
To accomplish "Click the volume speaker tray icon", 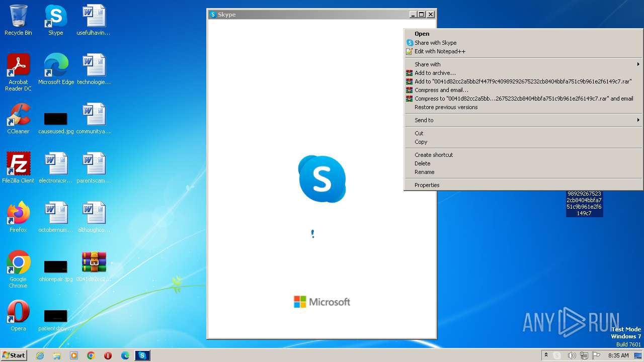I will [571, 355].
